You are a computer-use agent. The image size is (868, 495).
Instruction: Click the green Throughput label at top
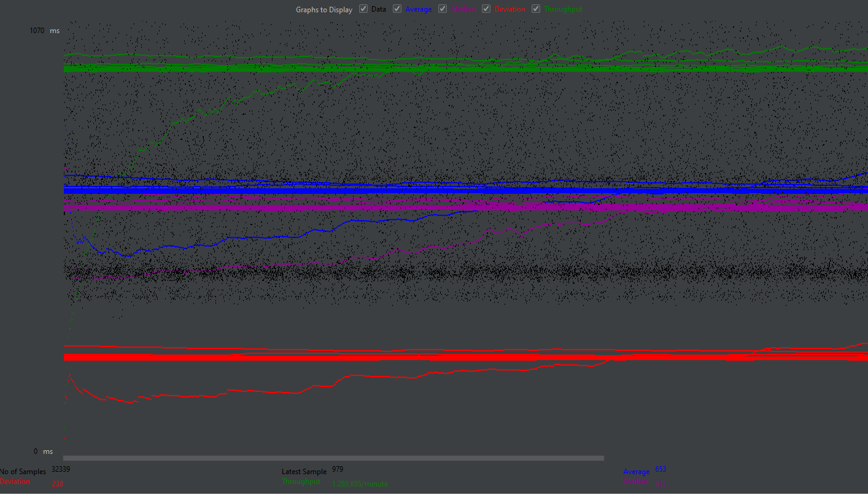tap(564, 10)
